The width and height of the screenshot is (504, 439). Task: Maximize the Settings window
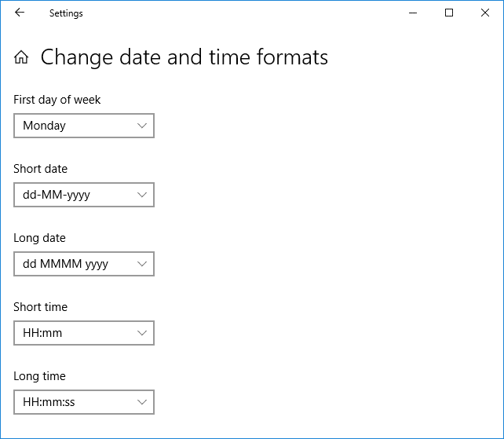[449, 13]
